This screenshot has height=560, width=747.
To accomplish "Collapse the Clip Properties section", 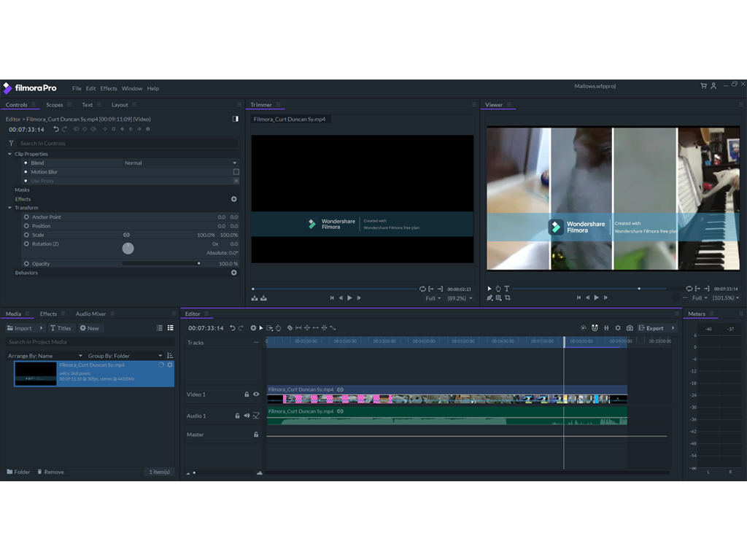I will click(x=9, y=154).
